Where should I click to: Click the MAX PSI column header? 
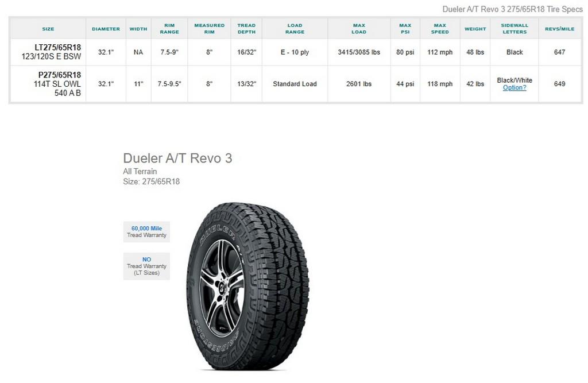pyautogui.click(x=405, y=28)
